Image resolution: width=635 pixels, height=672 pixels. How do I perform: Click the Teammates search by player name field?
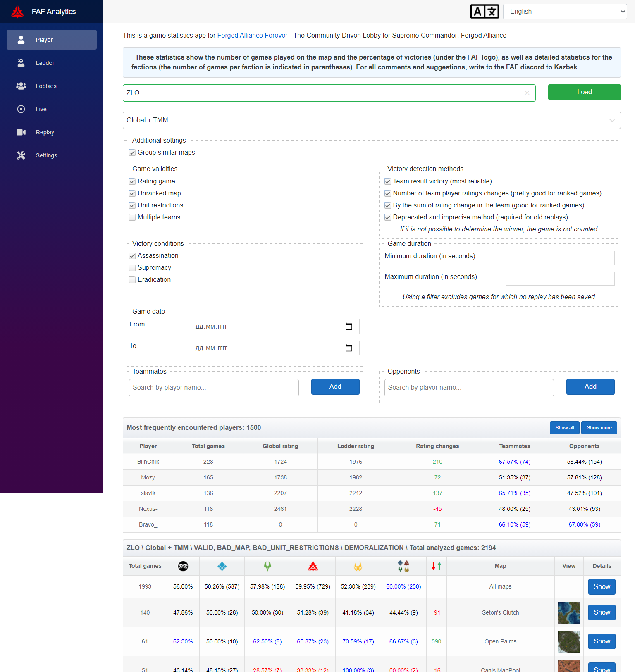214,388
